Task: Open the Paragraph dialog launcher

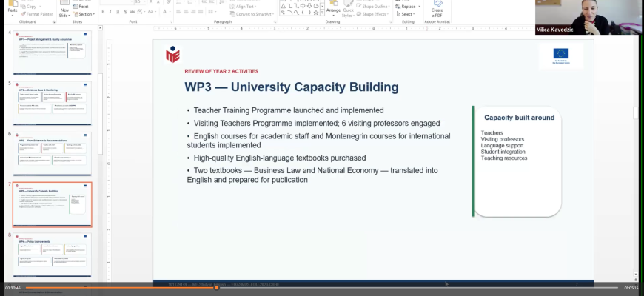Action: coord(275,21)
